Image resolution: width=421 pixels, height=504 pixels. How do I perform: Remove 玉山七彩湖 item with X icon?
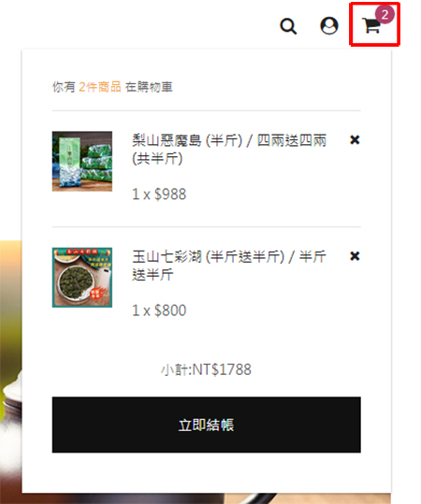[x=355, y=256]
